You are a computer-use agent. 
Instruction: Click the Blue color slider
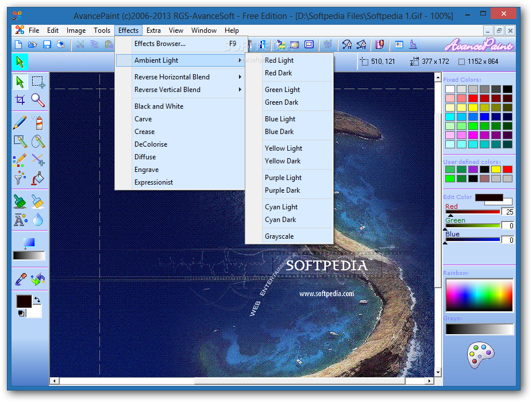(x=473, y=240)
